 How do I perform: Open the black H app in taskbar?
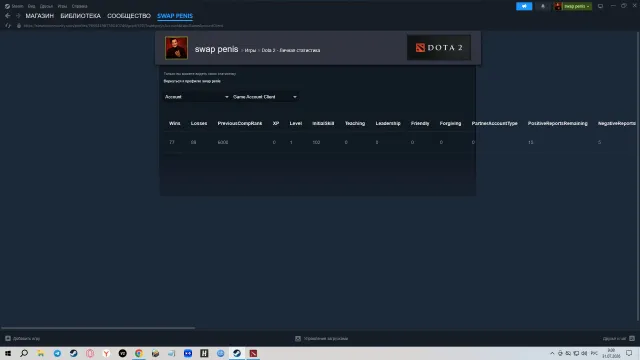(204, 353)
